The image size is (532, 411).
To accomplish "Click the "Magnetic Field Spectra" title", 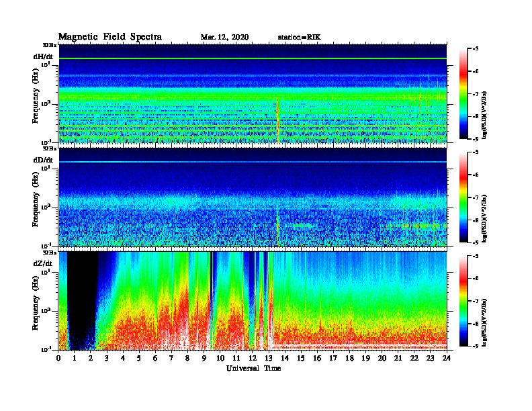I will point(110,37).
